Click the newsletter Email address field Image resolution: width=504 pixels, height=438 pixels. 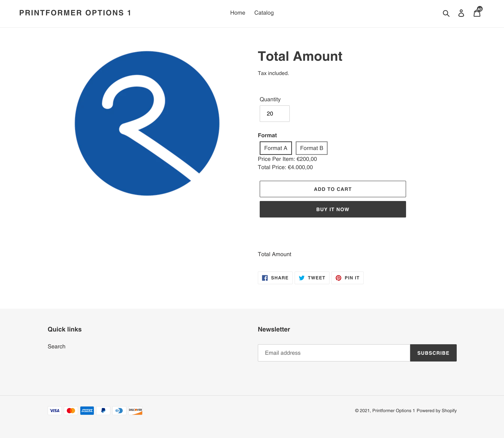(x=334, y=353)
